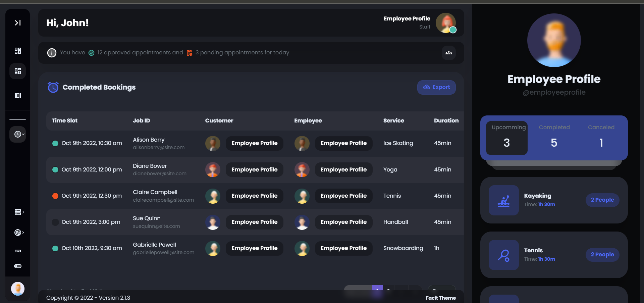Click the Export button
Screen dimensions: 644x303
[436, 87]
